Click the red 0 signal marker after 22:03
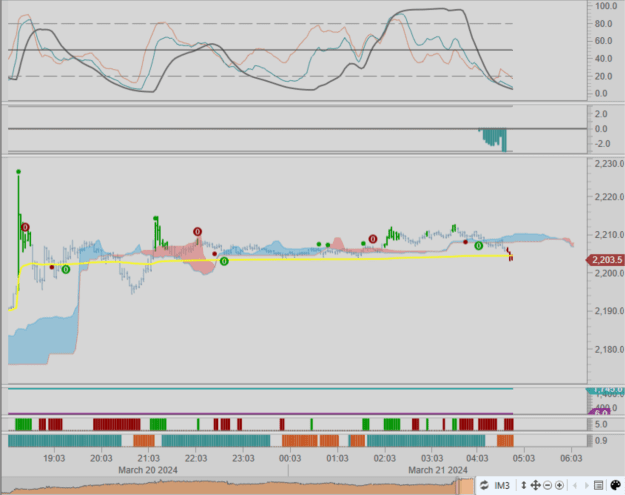The image size is (625, 495). tap(197, 232)
